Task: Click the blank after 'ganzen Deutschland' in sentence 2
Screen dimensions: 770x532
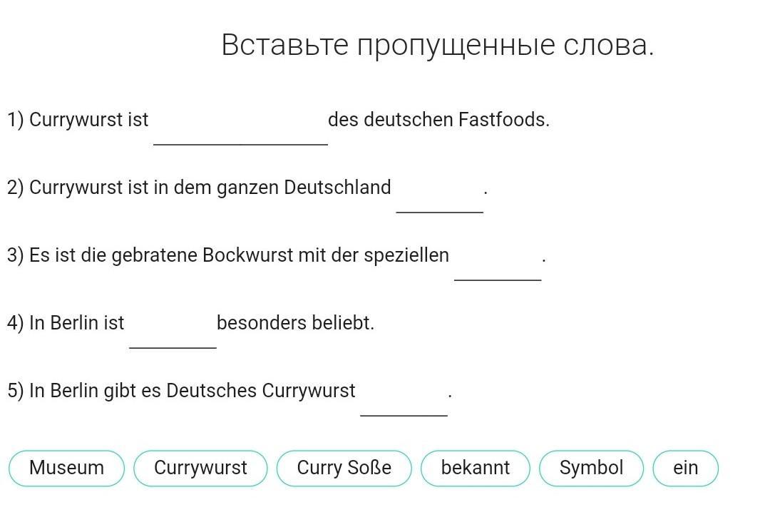Action: click(439, 197)
